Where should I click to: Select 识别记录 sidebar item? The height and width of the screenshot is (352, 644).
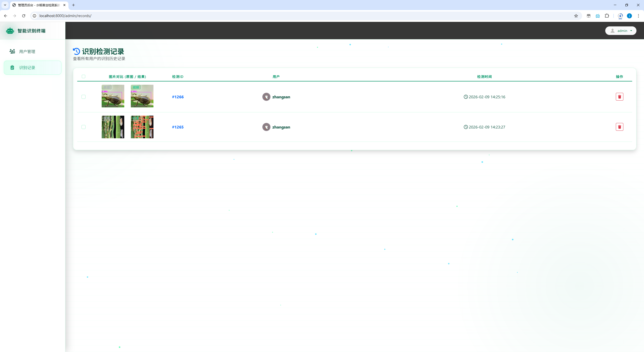click(27, 68)
